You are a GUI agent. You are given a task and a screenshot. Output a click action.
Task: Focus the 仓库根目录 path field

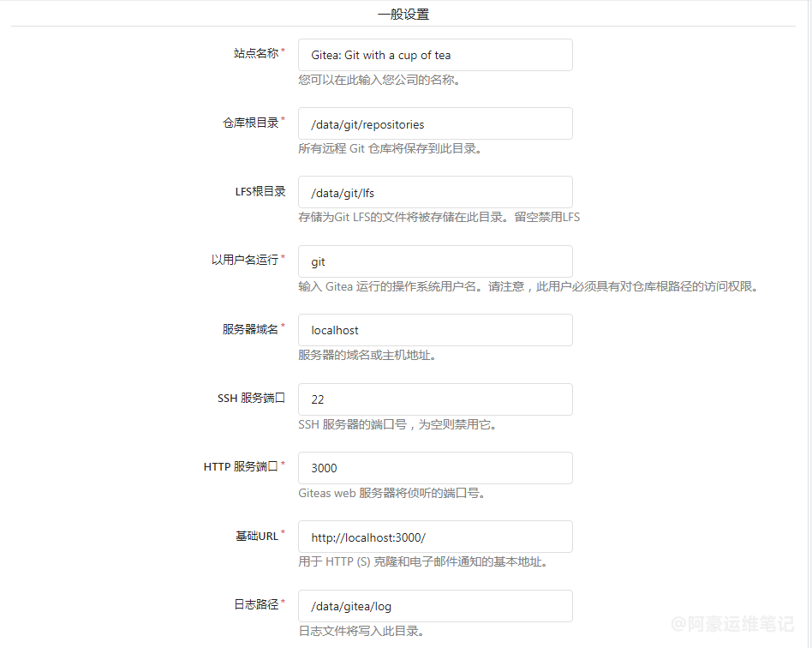pyautogui.click(x=434, y=124)
